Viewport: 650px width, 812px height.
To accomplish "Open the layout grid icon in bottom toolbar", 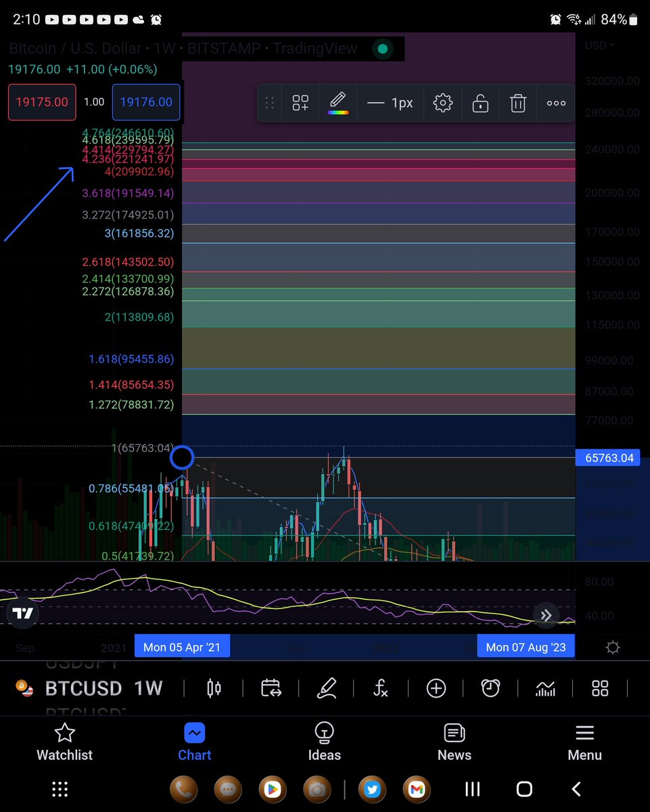I will click(600, 689).
